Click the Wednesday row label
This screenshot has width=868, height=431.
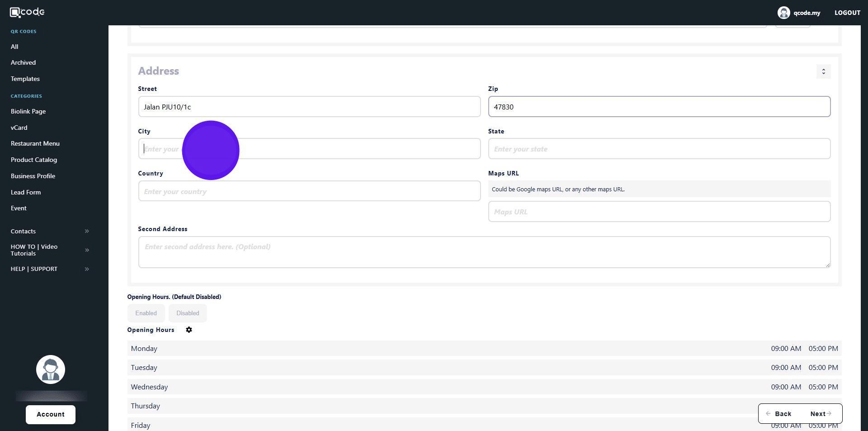149,387
